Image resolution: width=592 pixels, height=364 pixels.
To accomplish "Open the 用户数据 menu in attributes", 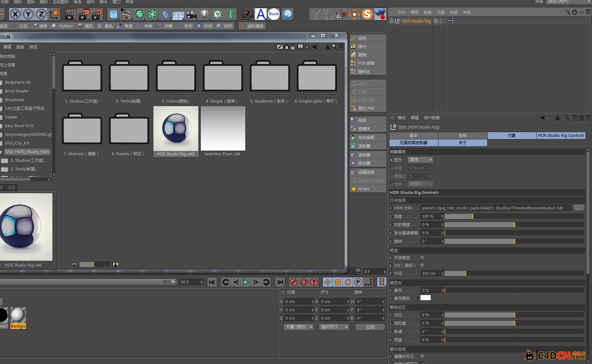I will click(x=431, y=118).
